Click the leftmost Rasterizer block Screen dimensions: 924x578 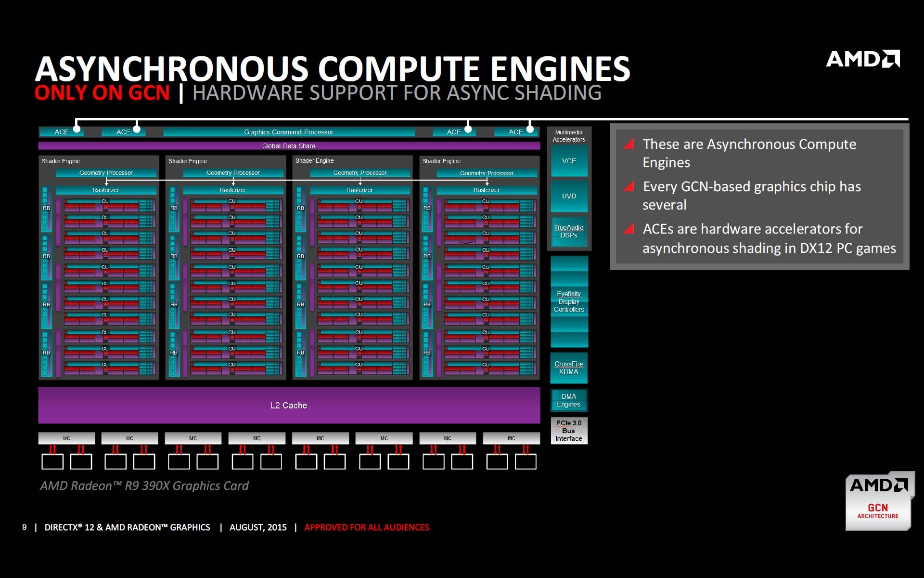point(106,190)
